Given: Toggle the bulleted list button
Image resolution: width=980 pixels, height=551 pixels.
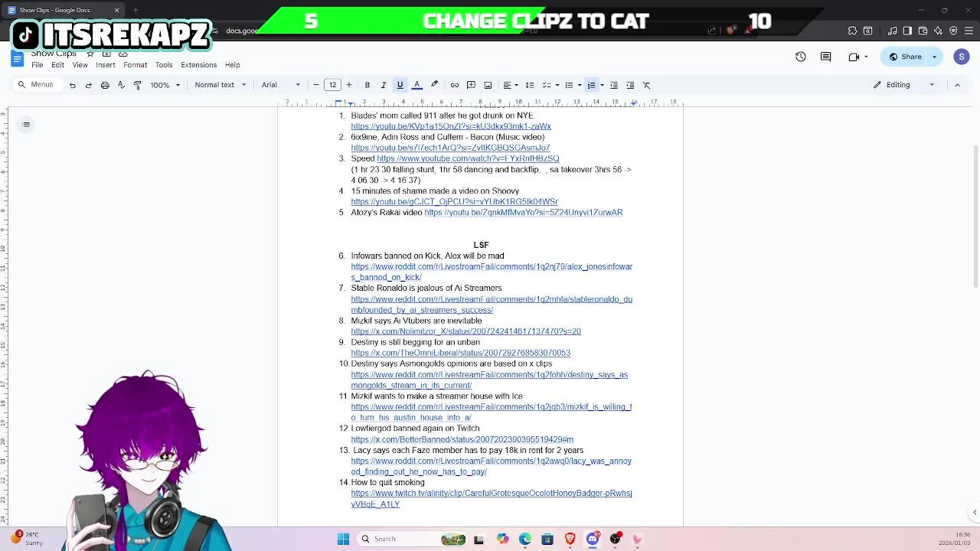Looking at the screenshot, I should tap(569, 85).
